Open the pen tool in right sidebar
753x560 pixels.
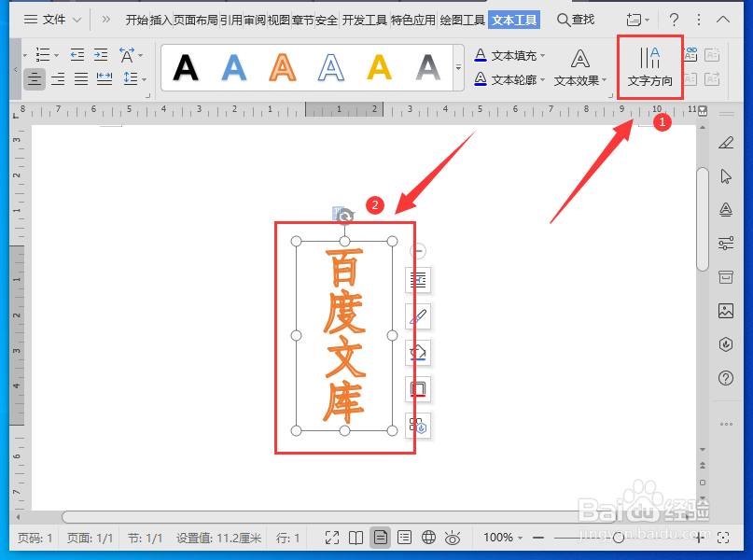(726, 143)
